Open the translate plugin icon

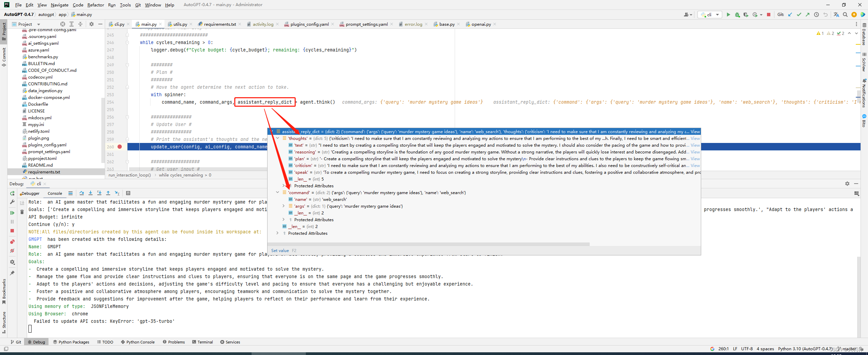(x=836, y=15)
